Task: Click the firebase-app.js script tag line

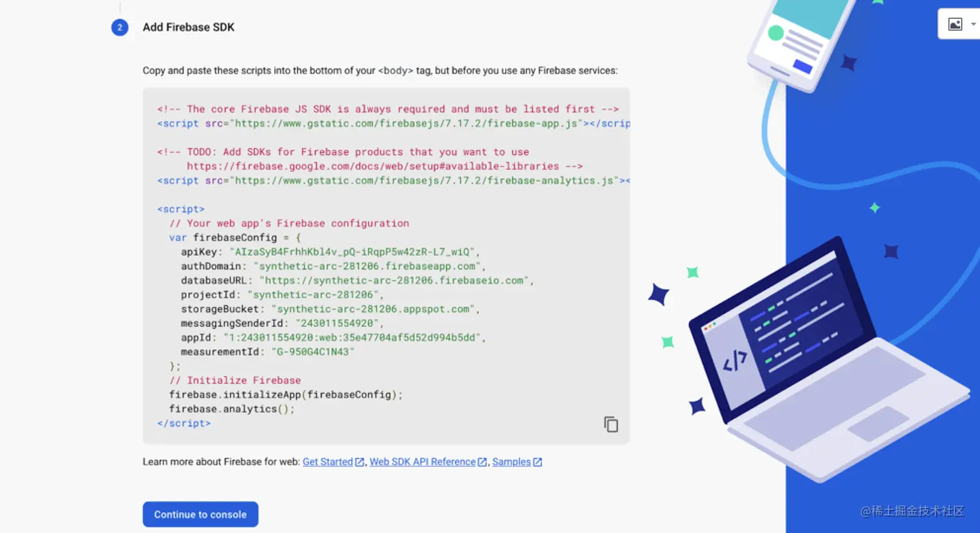Action: tap(393, 123)
